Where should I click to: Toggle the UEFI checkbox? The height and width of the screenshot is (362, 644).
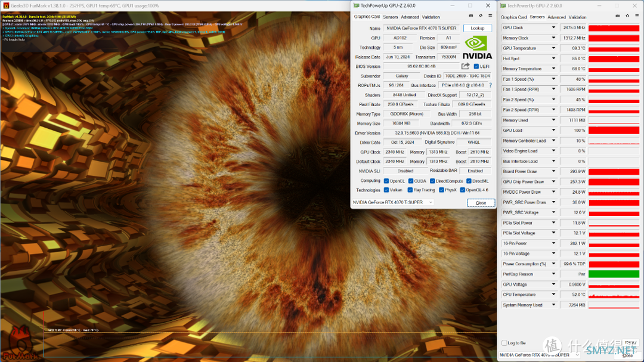click(476, 66)
